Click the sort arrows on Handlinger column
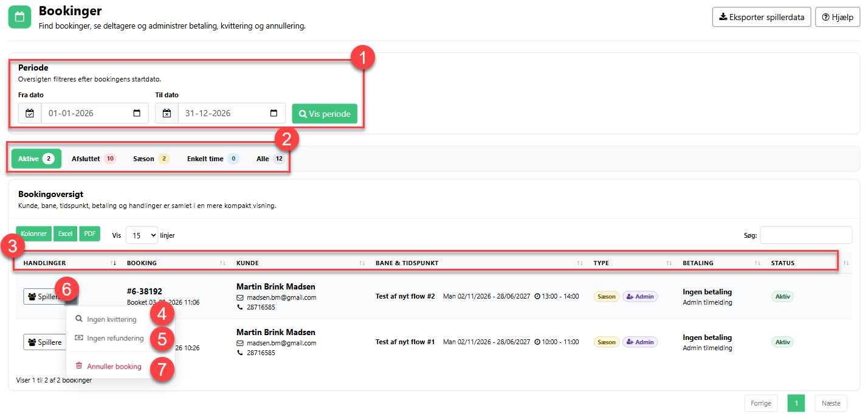 pos(113,263)
